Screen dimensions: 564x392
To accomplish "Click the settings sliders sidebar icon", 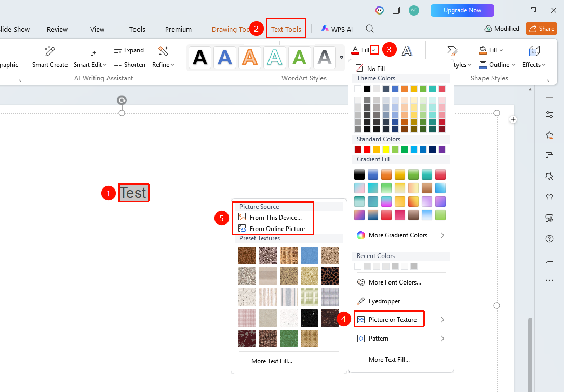I will click(x=549, y=115).
